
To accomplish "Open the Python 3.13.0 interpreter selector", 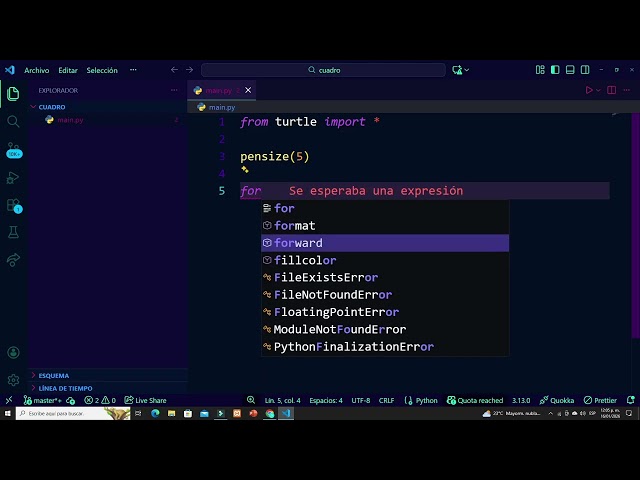I will pos(521,400).
